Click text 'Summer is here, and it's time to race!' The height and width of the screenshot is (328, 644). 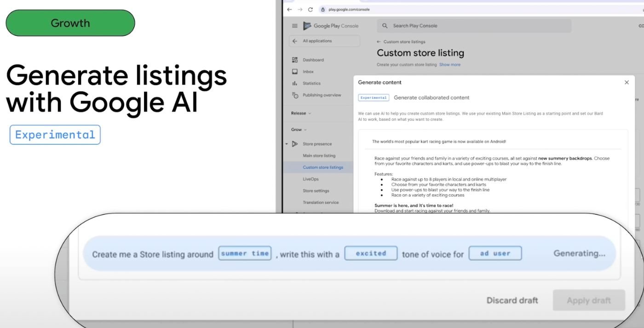click(x=414, y=205)
